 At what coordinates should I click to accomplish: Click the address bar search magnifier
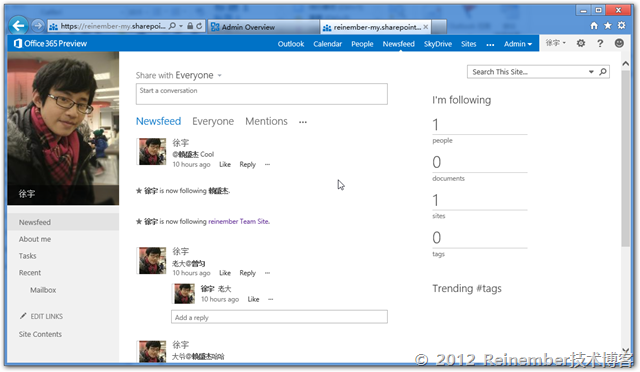click(x=172, y=26)
